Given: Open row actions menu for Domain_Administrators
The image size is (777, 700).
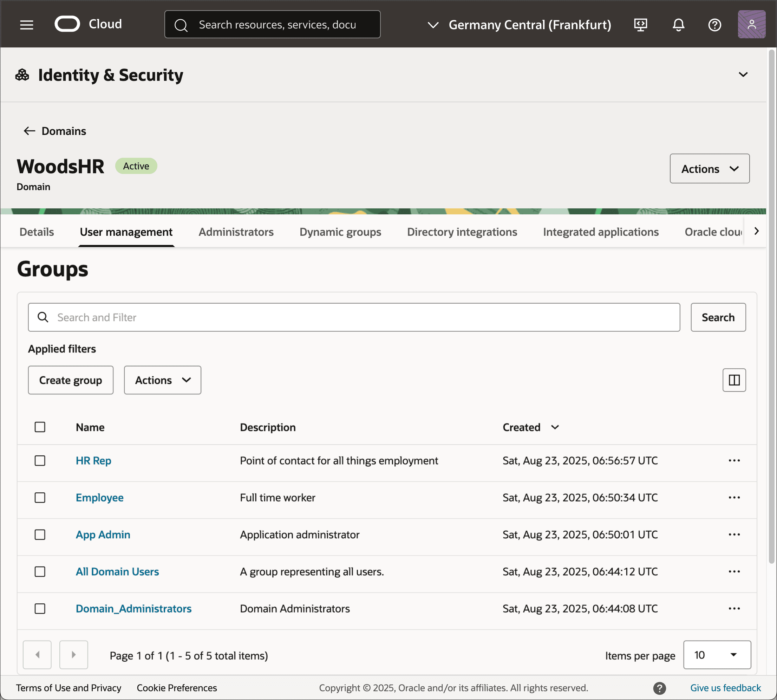Looking at the screenshot, I should 734,609.
